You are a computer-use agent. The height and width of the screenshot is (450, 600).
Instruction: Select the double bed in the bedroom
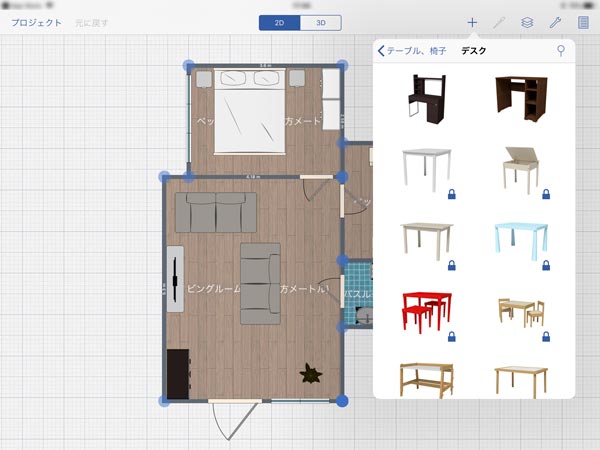(x=249, y=112)
